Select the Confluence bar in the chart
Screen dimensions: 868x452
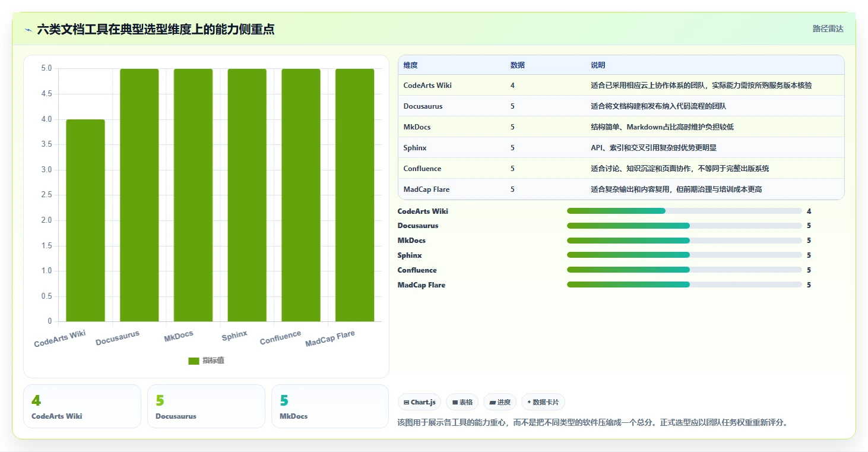coord(301,195)
